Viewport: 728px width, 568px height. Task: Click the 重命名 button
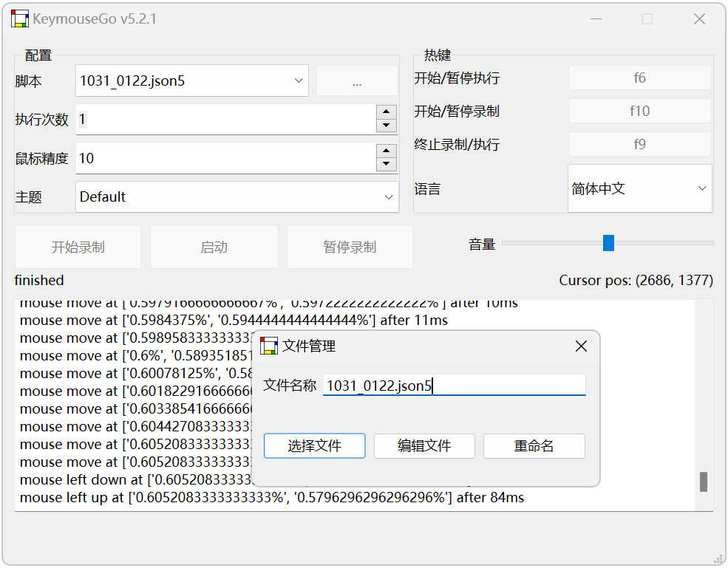click(x=534, y=446)
